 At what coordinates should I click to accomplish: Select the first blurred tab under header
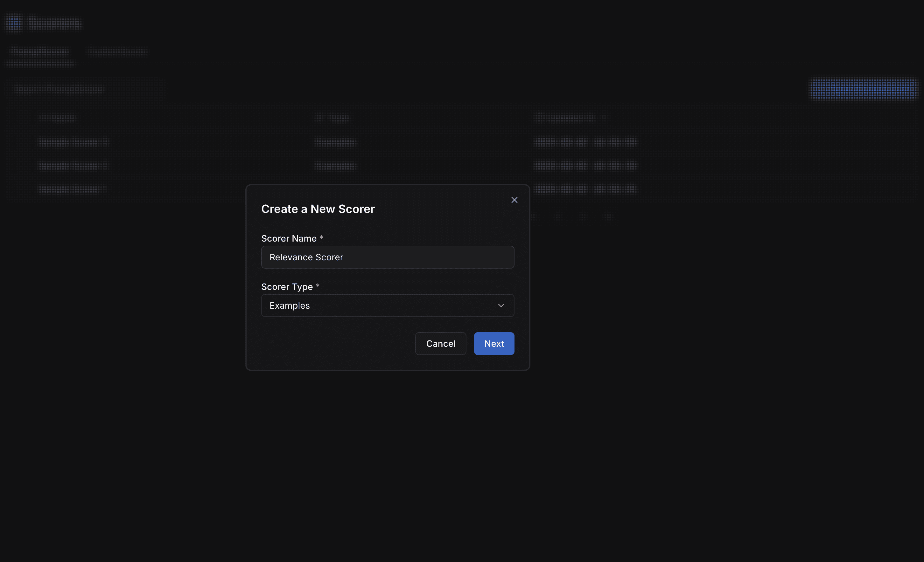(x=40, y=51)
